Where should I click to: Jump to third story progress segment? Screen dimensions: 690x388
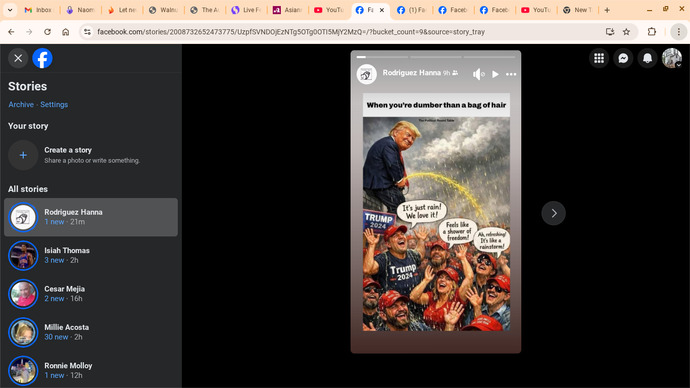coord(489,57)
